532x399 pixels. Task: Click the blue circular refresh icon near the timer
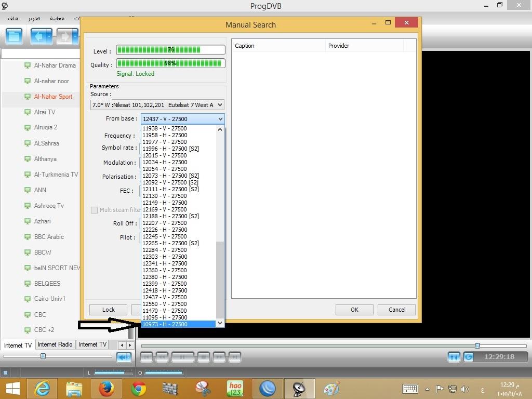(469, 357)
